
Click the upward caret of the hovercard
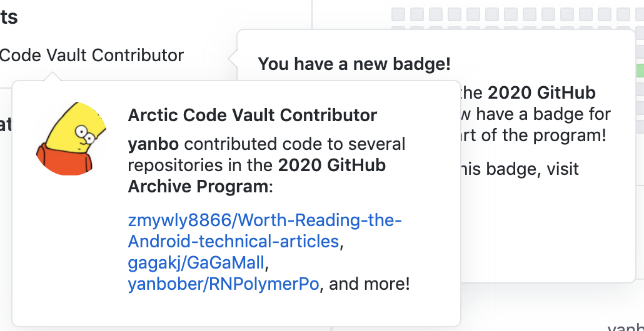(x=53, y=77)
